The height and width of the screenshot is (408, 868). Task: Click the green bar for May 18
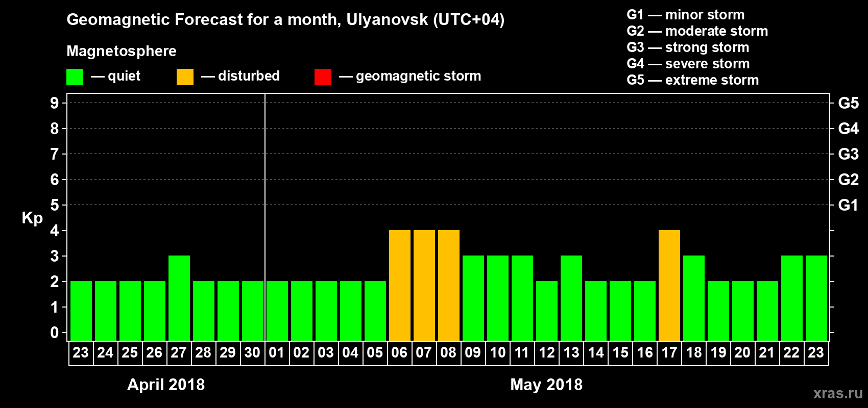pyautogui.click(x=694, y=298)
